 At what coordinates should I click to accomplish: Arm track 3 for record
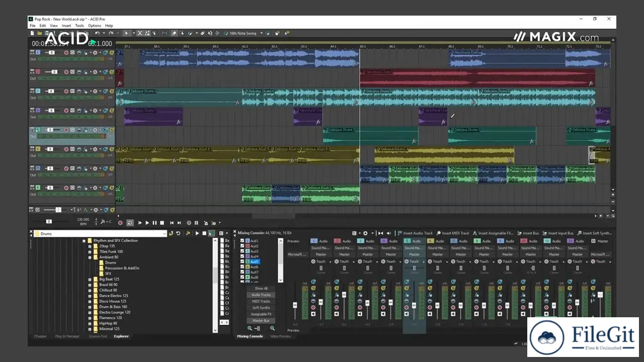pos(66,92)
